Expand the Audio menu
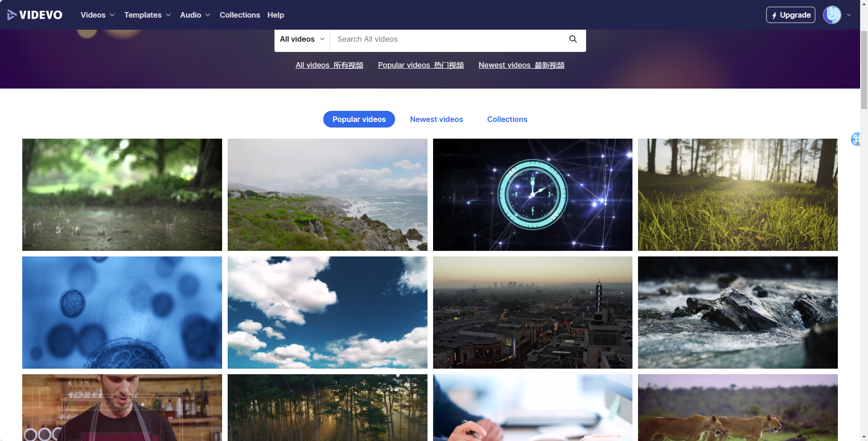 (x=195, y=15)
